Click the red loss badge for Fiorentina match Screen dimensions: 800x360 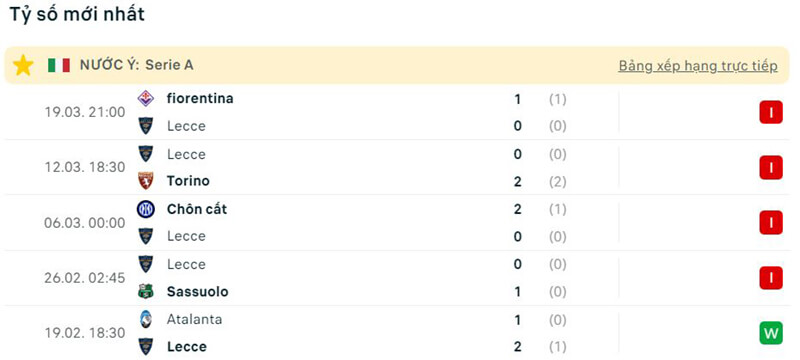pos(771,113)
